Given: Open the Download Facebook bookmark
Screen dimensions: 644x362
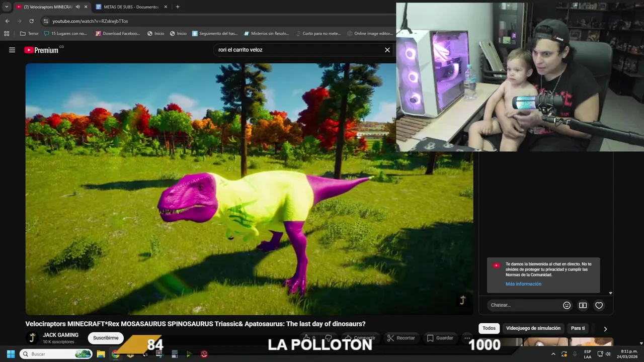Looking at the screenshot, I should point(118,34).
